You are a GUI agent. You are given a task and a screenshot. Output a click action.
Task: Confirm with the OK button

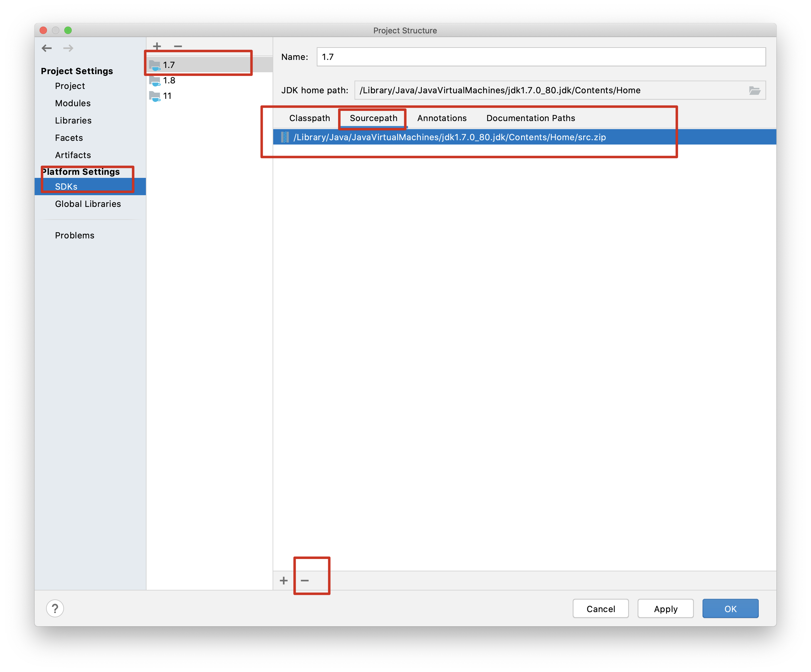(x=730, y=609)
